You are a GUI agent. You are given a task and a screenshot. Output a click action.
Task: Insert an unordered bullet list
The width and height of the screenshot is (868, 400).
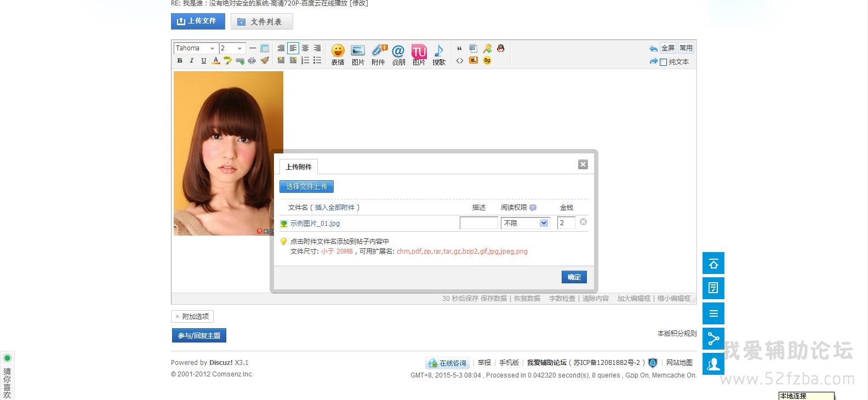click(317, 60)
